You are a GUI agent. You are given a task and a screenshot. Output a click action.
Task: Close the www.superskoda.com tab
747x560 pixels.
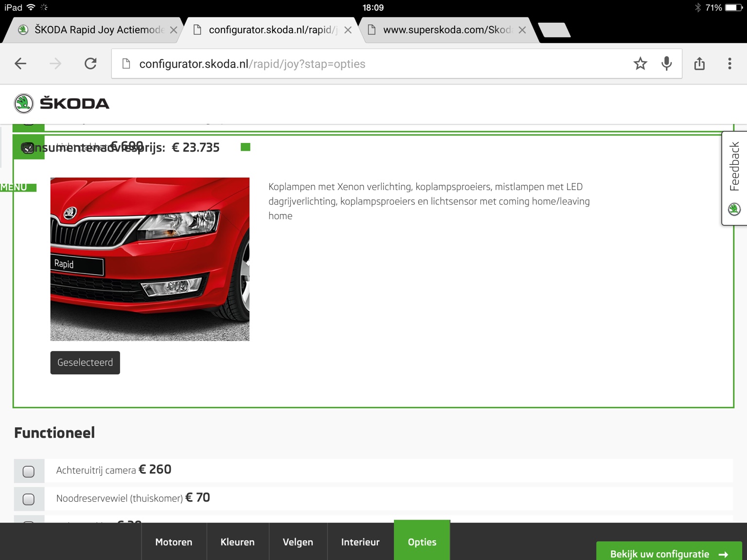point(522,30)
